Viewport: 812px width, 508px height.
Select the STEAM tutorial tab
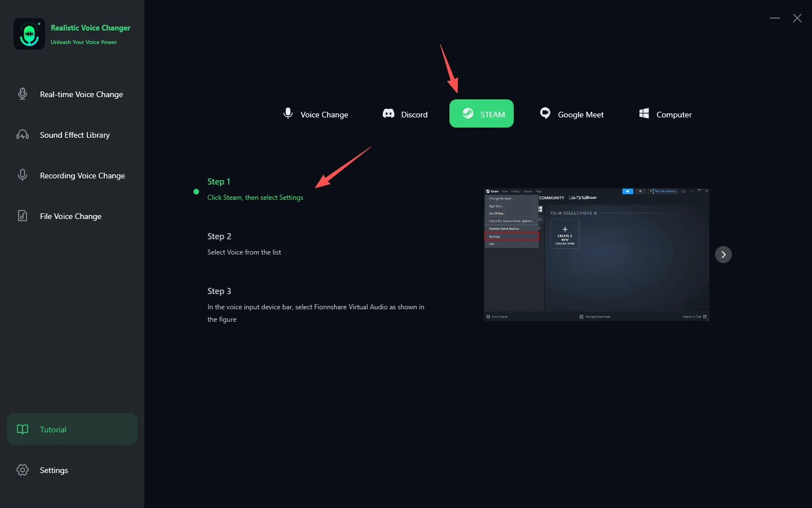(x=482, y=114)
